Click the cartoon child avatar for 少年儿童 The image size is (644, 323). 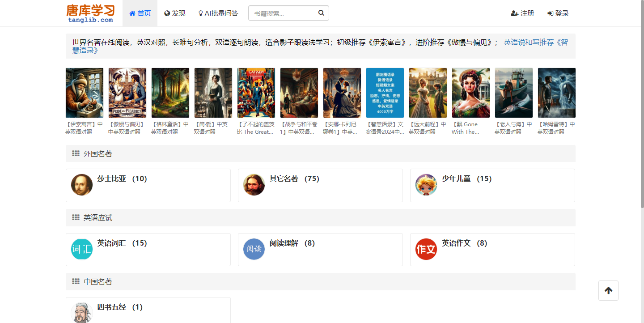426,185
